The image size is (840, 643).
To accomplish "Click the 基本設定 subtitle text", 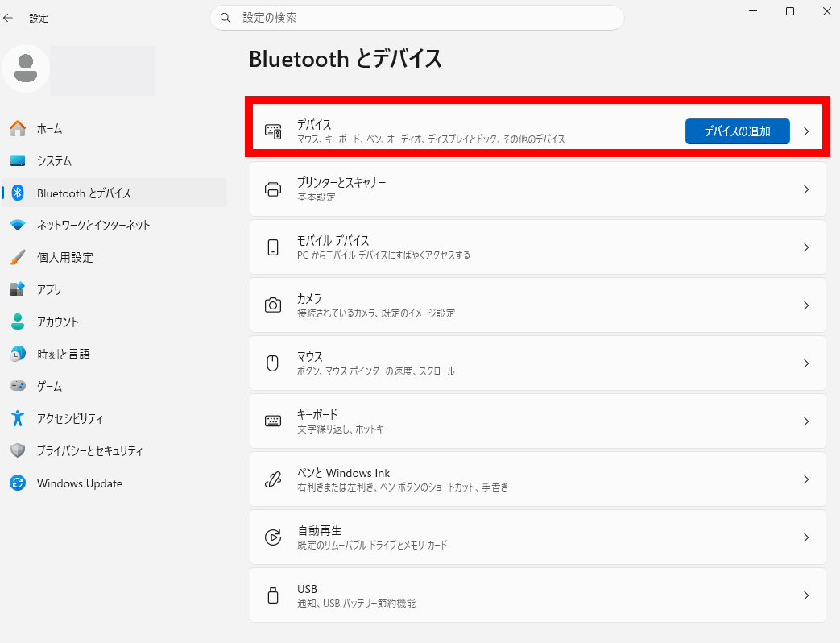I will tap(316, 197).
